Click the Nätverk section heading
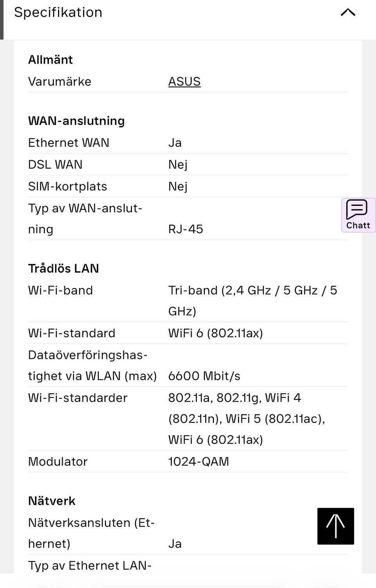 click(52, 501)
